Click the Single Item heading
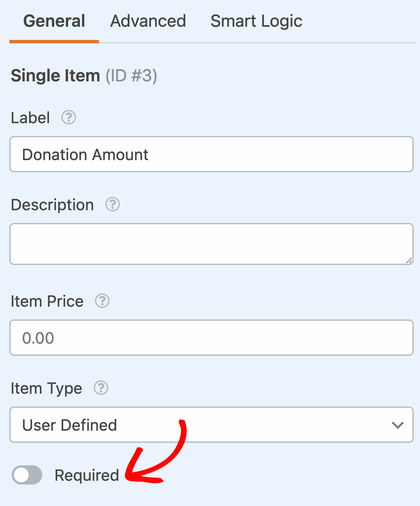This screenshot has width=420, height=506. [55, 76]
